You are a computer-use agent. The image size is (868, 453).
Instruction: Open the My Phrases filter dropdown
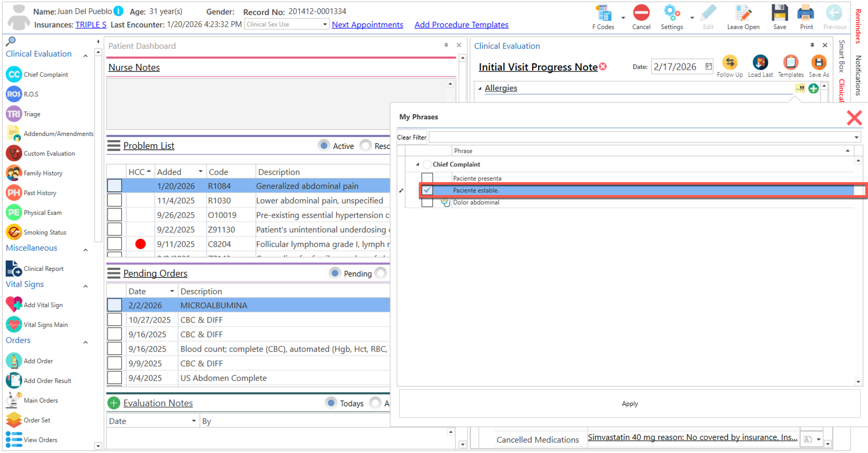pos(856,137)
